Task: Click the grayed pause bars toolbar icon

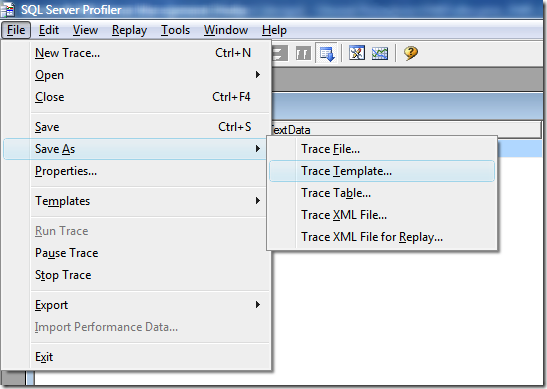Action: (303, 54)
